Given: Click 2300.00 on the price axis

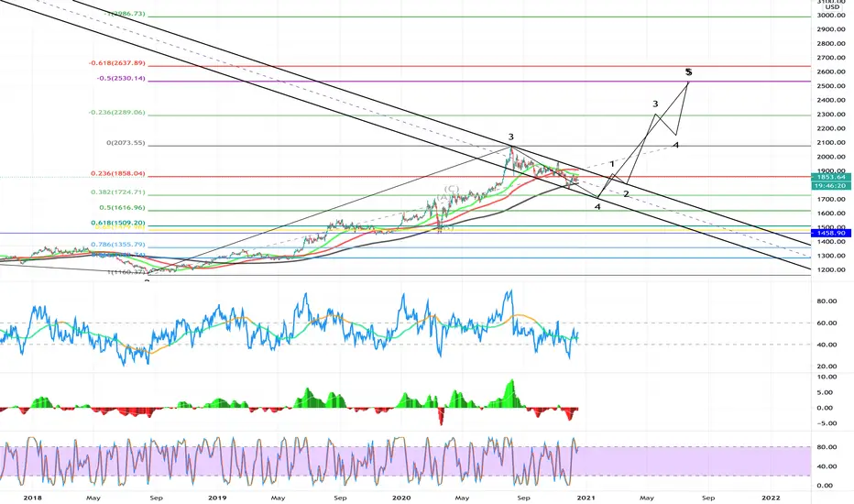Looking at the screenshot, I should pyautogui.click(x=831, y=115).
